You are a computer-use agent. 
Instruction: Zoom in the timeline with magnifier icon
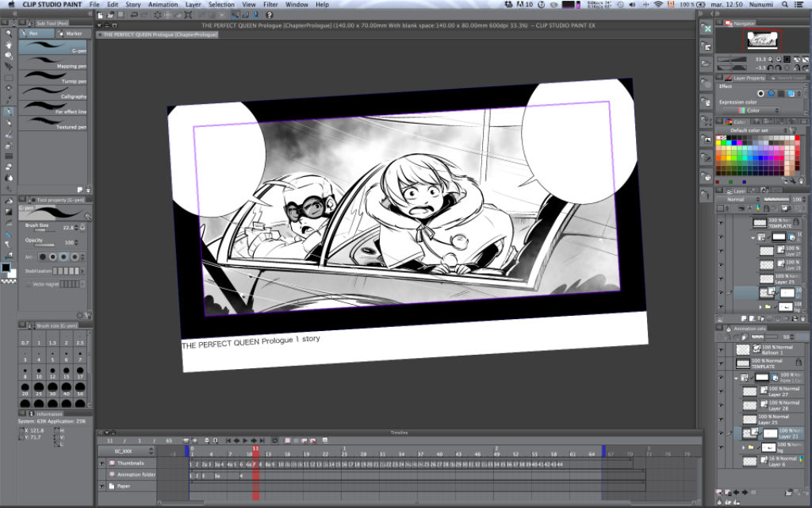coord(215,441)
